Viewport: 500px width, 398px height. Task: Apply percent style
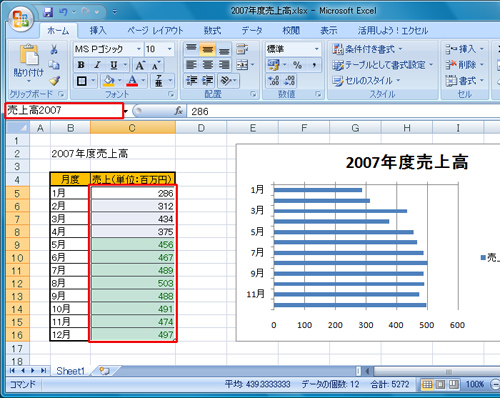point(297,65)
